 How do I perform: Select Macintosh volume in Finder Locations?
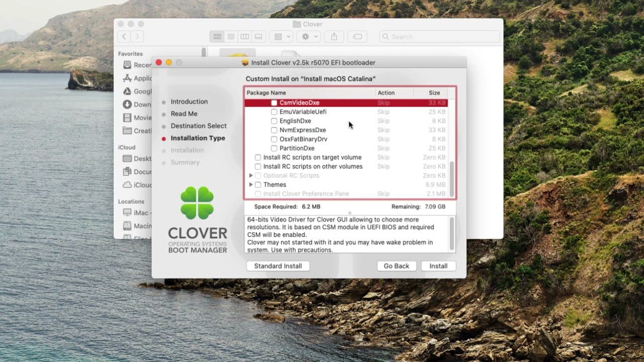coord(137,226)
